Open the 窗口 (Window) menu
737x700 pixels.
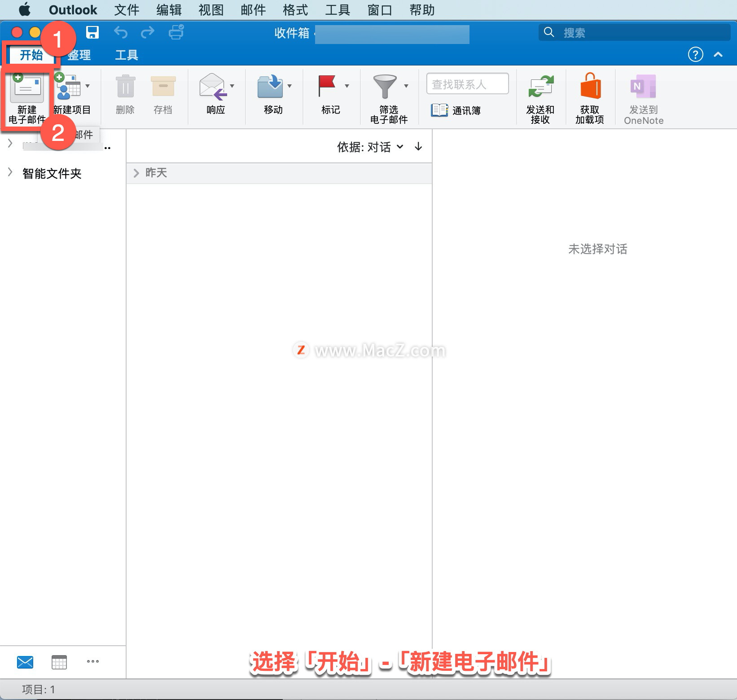click(380, 10)
